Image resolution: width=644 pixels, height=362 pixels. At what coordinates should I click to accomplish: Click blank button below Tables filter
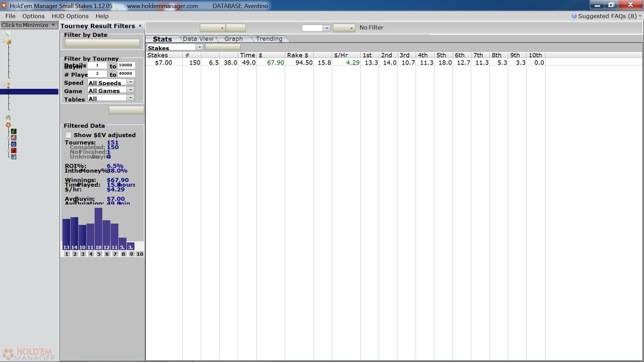[x=126, y=110]
